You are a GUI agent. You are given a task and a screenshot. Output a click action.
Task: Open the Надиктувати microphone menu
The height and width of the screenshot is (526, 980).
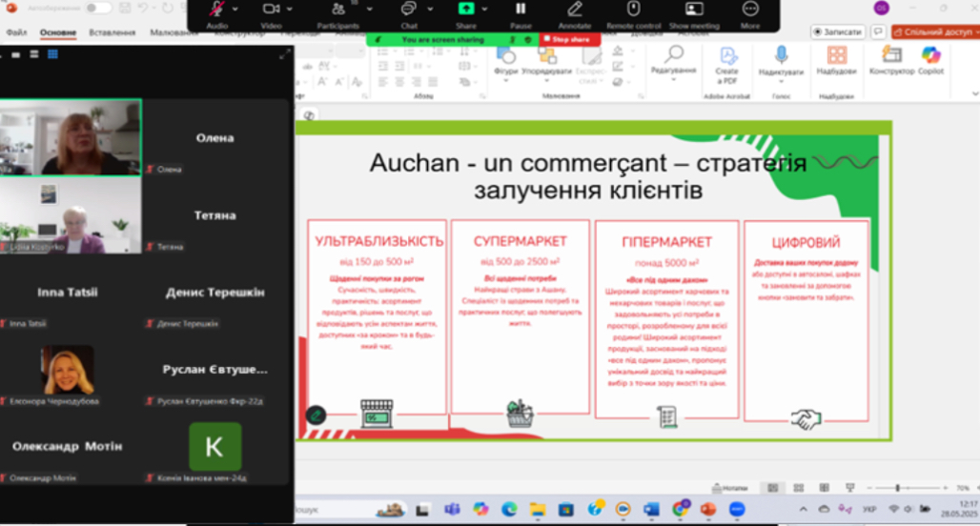pyautogui.click(x=782, y=63)
